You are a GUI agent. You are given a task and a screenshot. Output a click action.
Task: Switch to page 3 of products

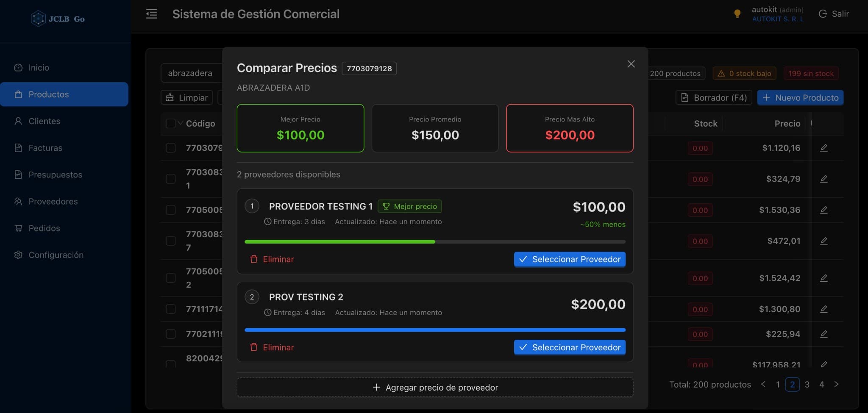click(x=807, y=384)
